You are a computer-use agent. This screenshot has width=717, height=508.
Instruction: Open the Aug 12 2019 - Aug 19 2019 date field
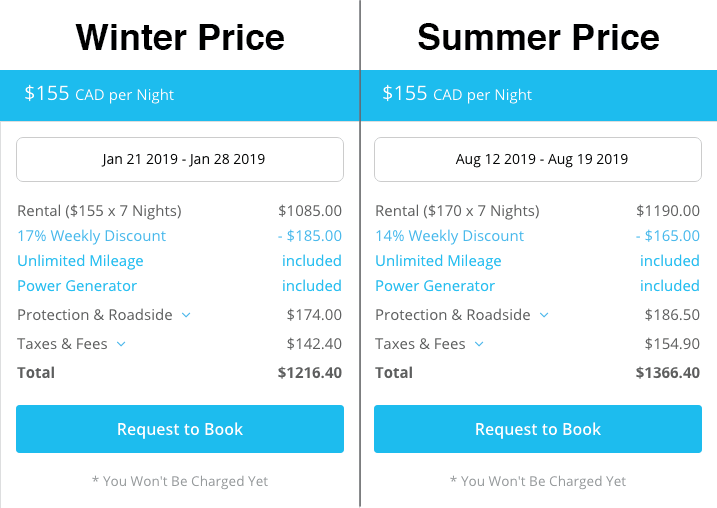pyautogui.click(x=538, y=160)
